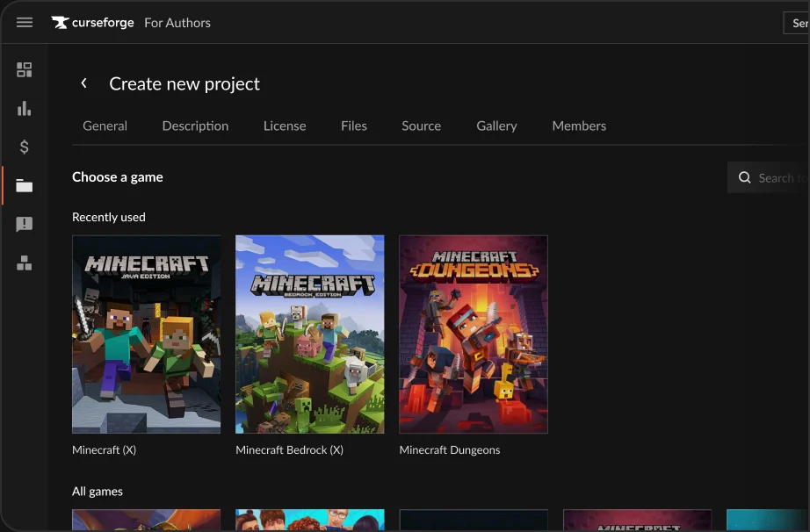Viewport: 810px width, 532px height.
Task: Open the earnings dollar icon
Action: click(25, 147)
